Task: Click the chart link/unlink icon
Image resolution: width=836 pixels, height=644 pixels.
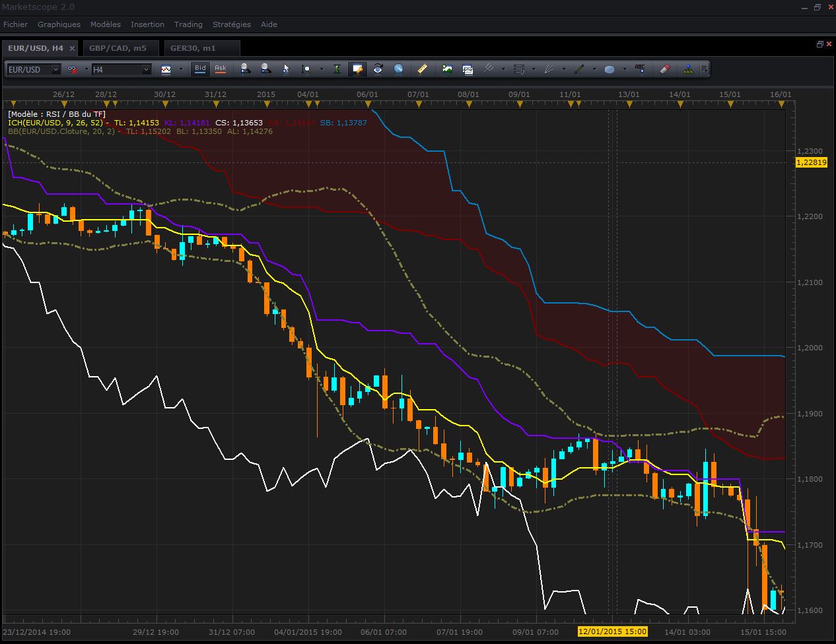Action: tap(72, 69)
